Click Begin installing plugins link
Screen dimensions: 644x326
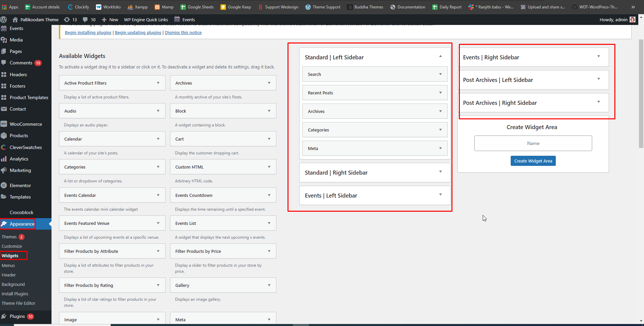(x=88, y=32)
